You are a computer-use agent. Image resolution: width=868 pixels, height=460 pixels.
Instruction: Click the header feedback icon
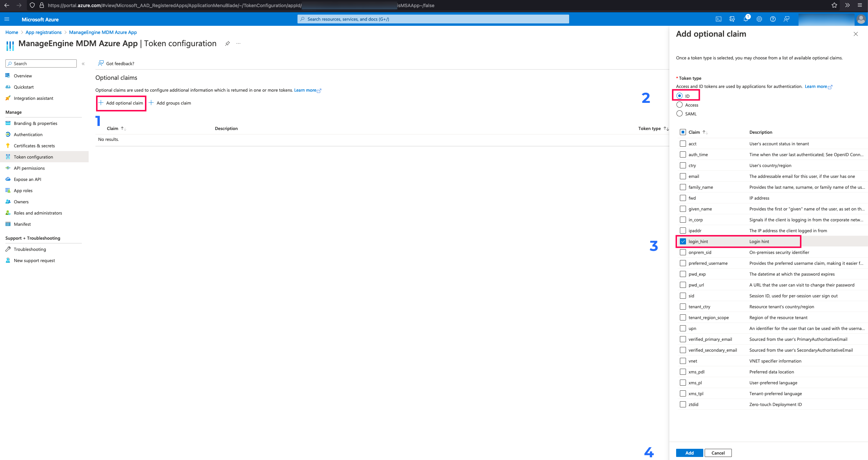pyautogui.click(x=786, y=19)
